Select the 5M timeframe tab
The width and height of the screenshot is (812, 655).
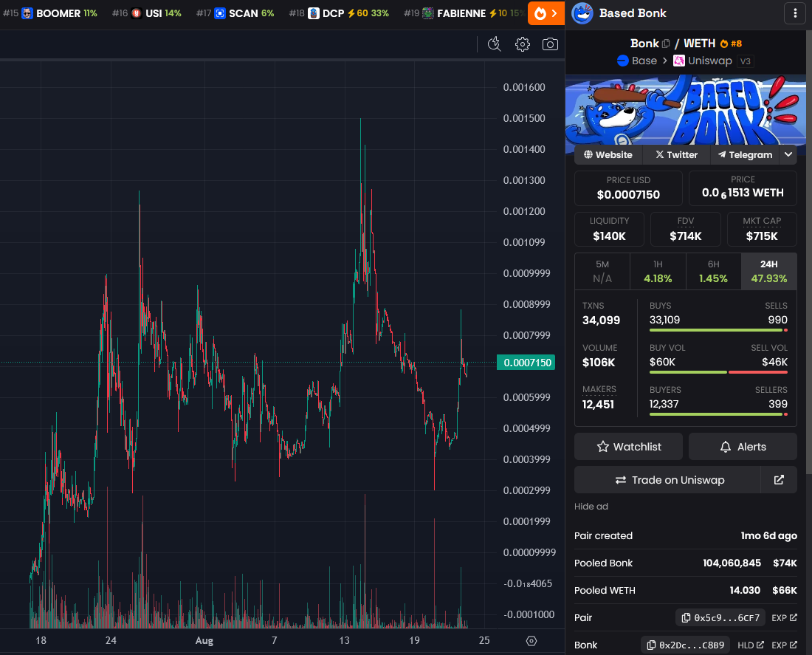(x=602, y=271)
